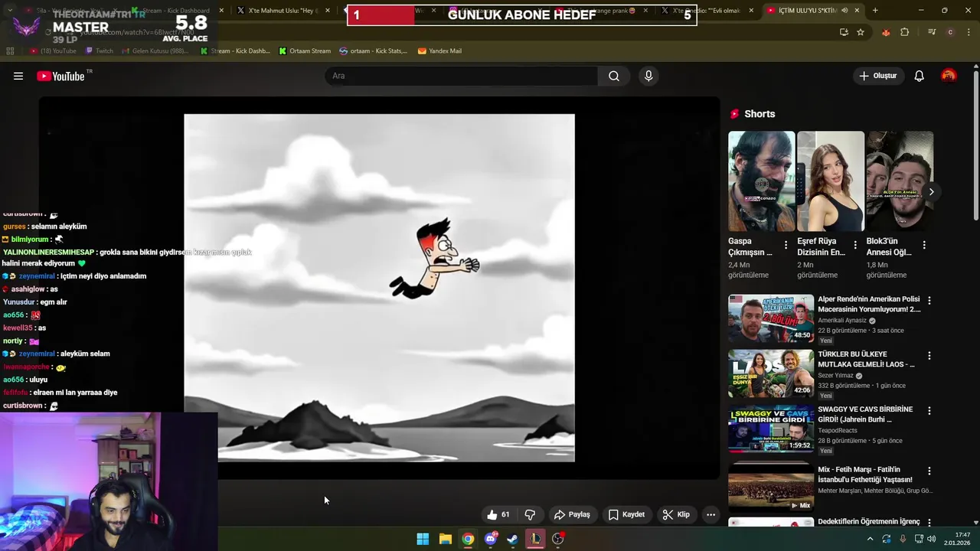Open the (18) YouTube bookmark

(53, 51)
